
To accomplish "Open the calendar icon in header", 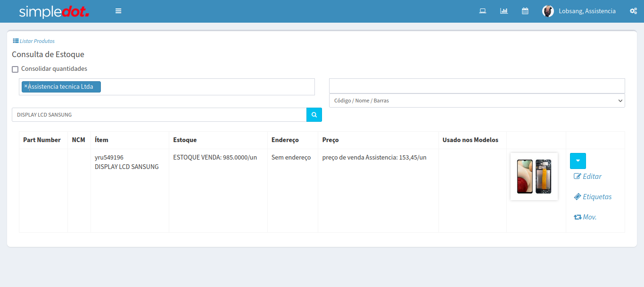I will pos(525,11).
